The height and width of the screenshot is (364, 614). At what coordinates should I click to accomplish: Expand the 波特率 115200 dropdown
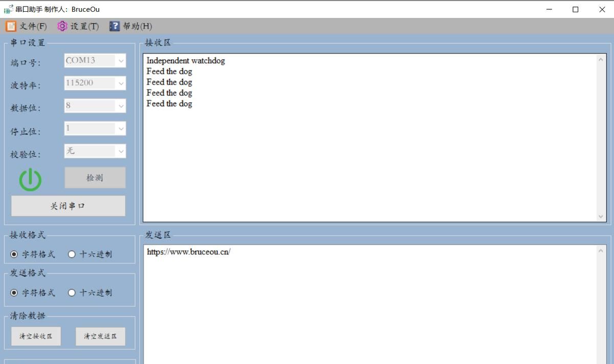coord(121,83)
